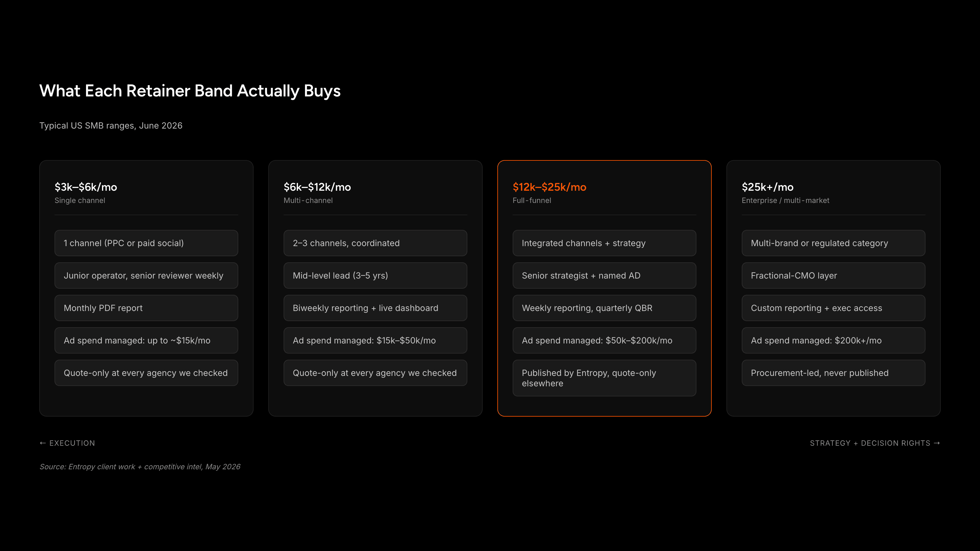Click 'Custom reporting + exec access' item

pos(834,308)
